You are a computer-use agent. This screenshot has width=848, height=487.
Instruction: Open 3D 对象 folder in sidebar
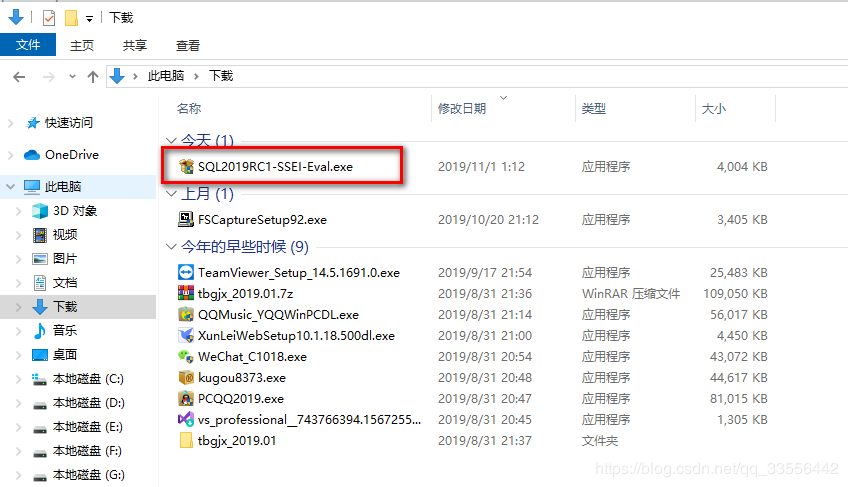[75, 210]
